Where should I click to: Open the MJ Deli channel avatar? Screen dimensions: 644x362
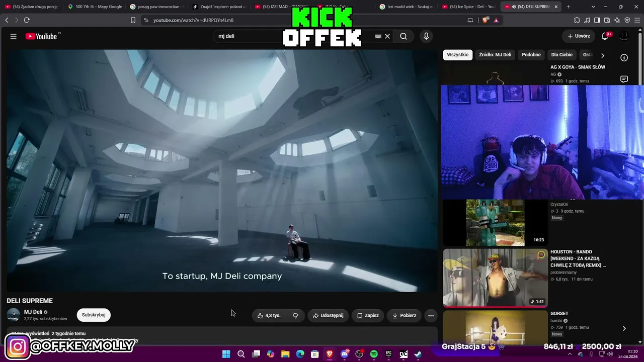14,315
